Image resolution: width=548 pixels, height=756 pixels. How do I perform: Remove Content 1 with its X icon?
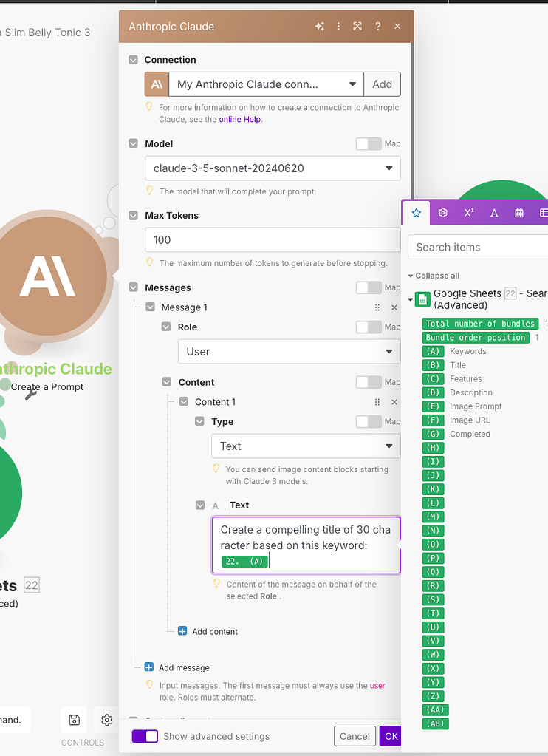pos(394,402)
